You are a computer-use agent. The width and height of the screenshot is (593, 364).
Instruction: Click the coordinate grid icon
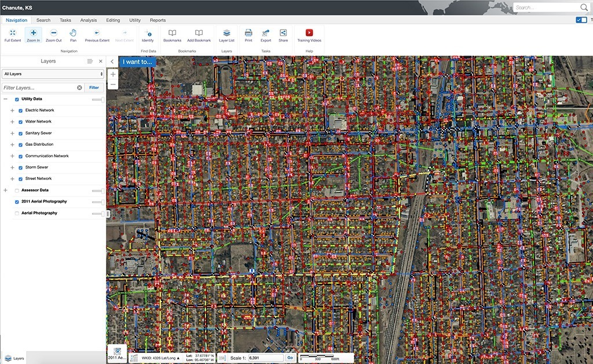134,358
